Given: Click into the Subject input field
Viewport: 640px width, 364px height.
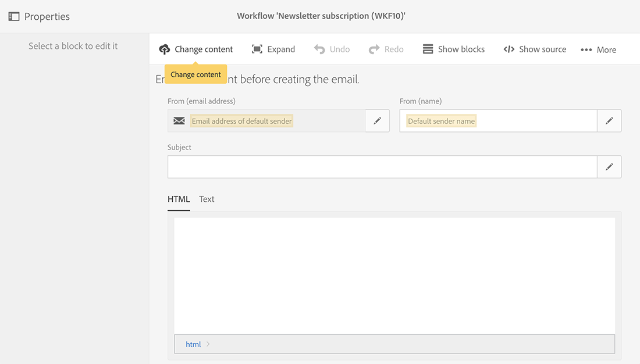Looking at the screenshot, I should click(382, 167).
